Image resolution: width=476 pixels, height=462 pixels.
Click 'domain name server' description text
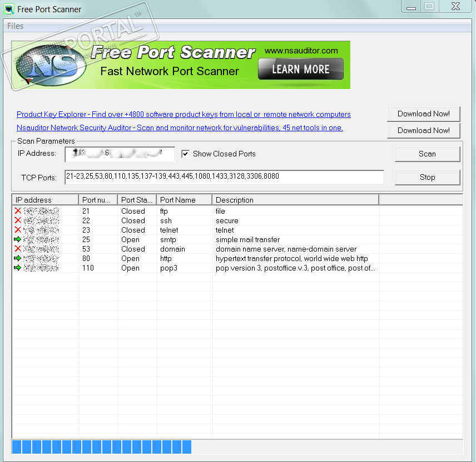tap(250, 249)
